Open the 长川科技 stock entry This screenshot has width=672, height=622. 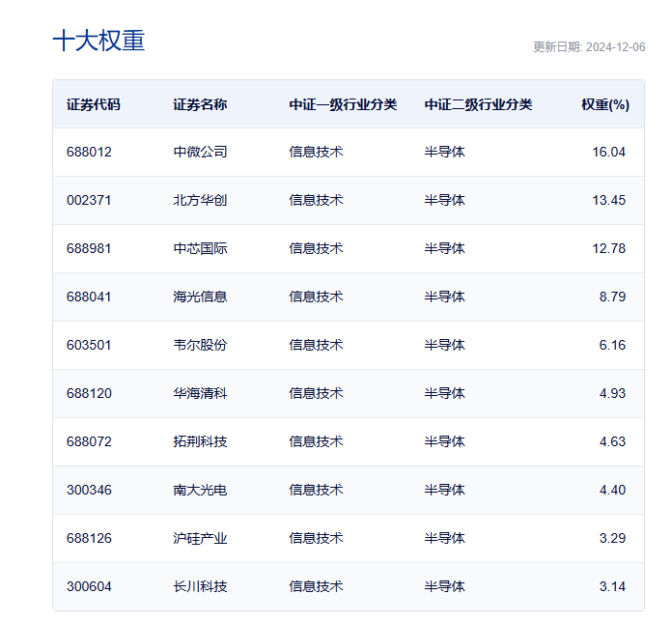coord(200,586)
